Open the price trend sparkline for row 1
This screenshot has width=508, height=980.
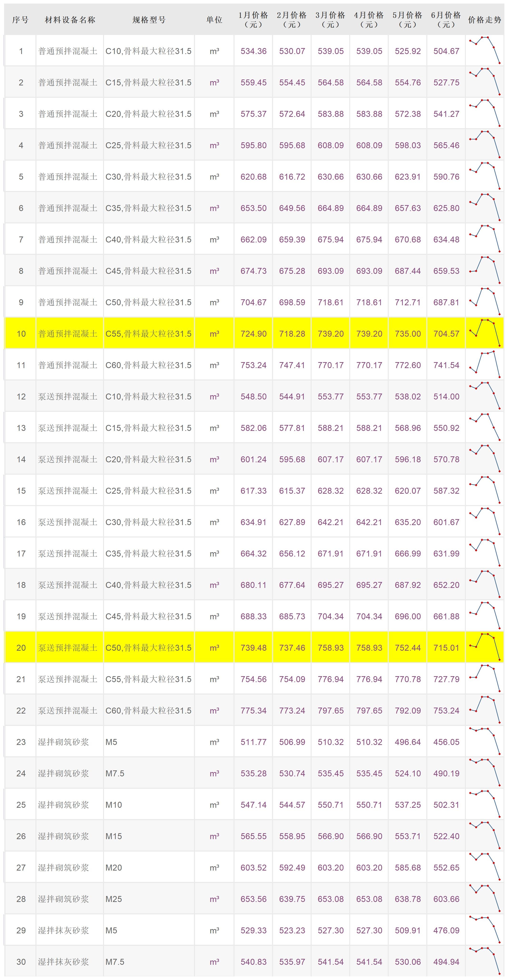pos(484,50)
